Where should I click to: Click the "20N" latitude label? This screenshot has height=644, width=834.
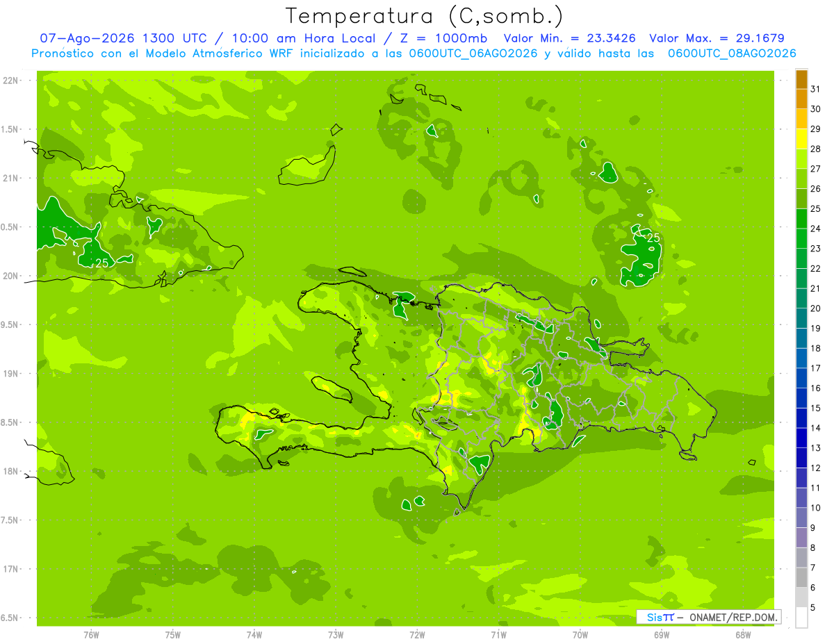coord(10,276)
